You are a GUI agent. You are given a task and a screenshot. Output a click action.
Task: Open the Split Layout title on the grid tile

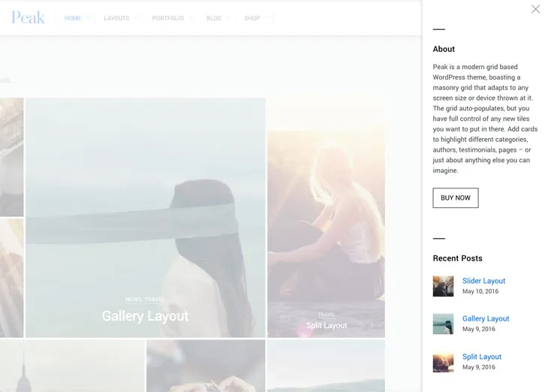point(327,325)
